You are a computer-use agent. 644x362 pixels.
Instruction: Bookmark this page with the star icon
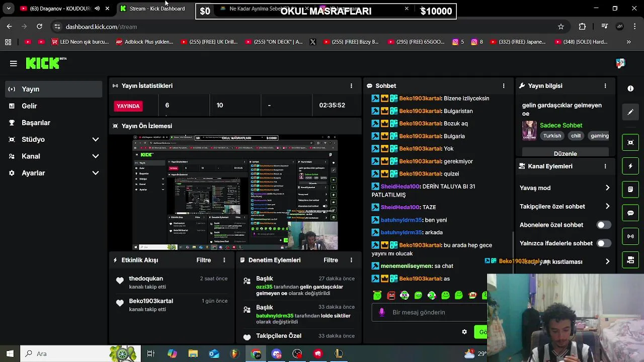(561, 27)
